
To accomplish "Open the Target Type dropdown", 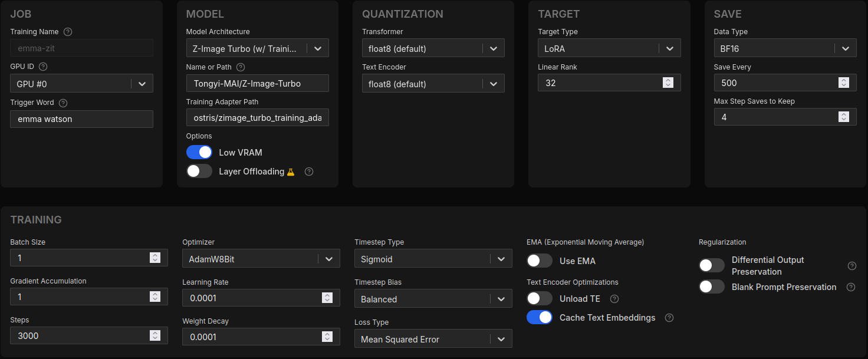I will pyautogui.click(x=609, y=48).
